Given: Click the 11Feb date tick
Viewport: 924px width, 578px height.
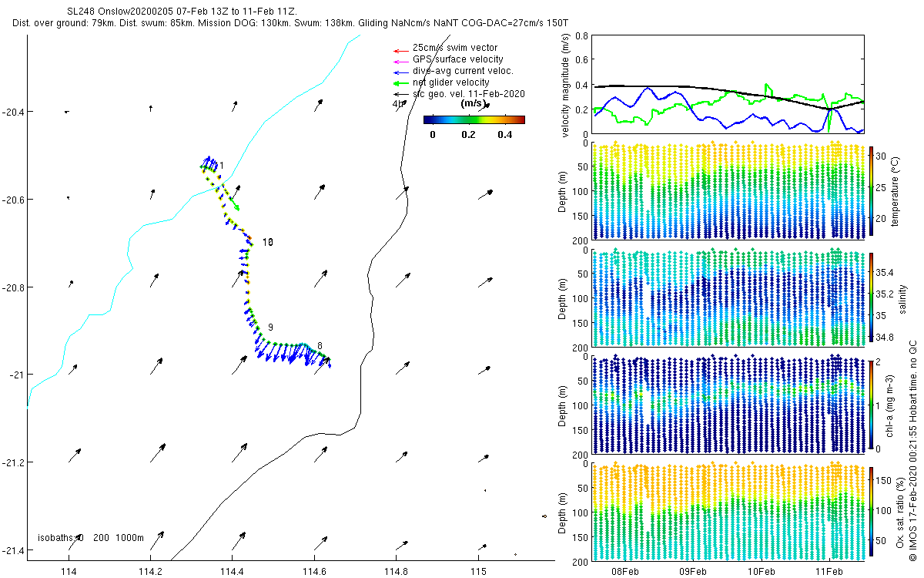Looking at the screenshot, I should [x=829, y=571].
